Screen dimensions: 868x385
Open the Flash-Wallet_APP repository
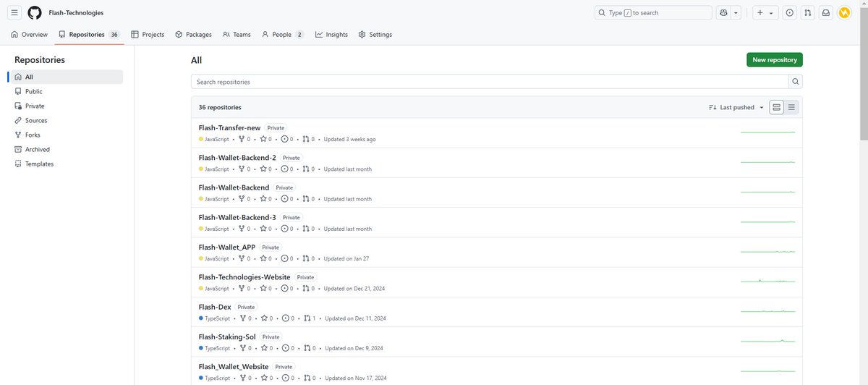pos(227,247)
